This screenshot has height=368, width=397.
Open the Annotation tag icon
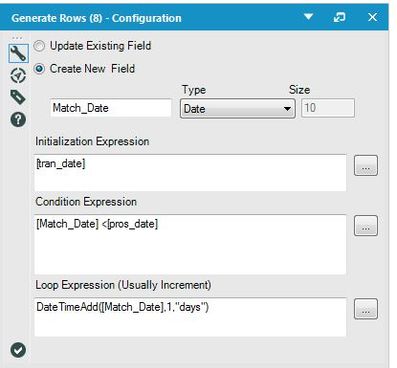pyautogui.click(x=18, y=97)
